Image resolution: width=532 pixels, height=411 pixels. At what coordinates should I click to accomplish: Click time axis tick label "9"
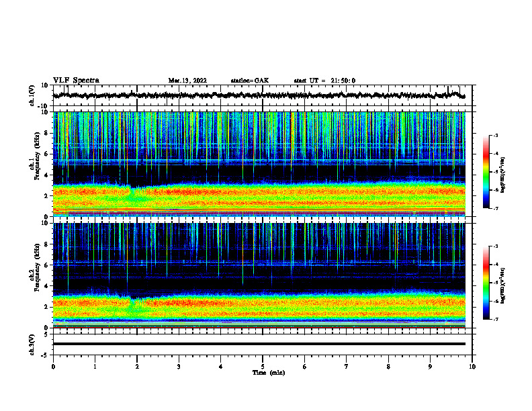(430, 367)
